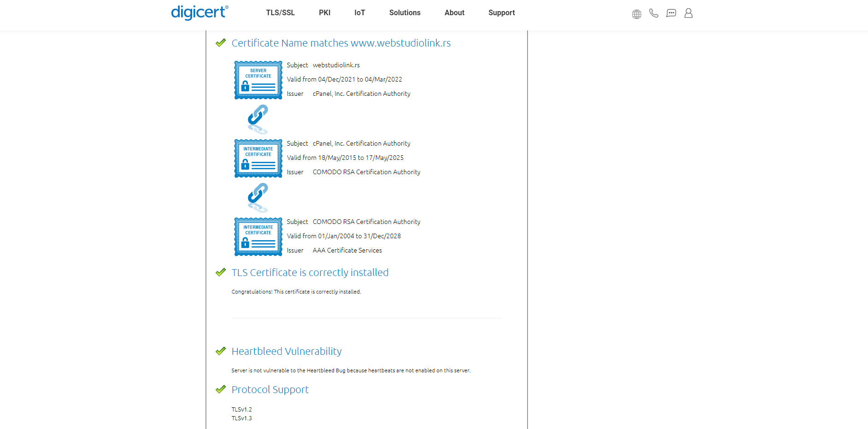
Task: Click the cPanel Intermediate Certificate badge icon
Action: click(258, 159)
